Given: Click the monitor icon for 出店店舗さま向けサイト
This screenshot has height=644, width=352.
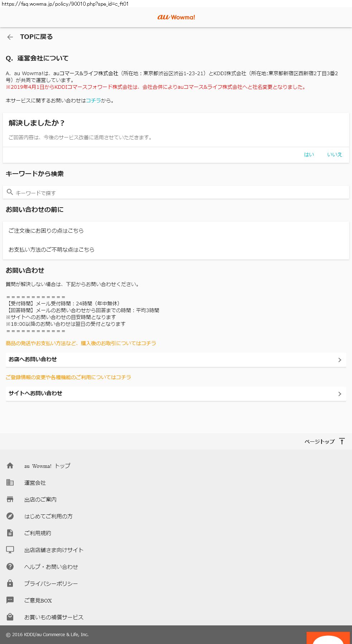Looking at the screenshot, I should pos(10,549).
